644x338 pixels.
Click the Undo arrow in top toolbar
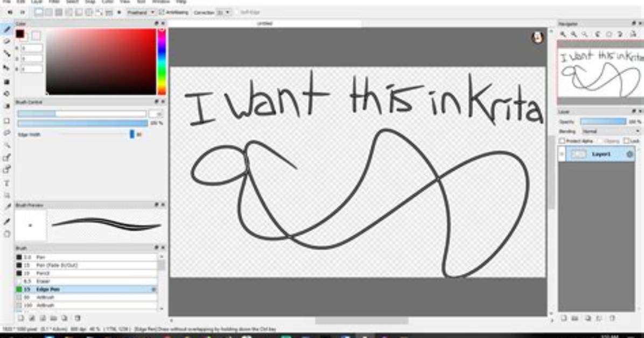pyautogui.click(x=10, y=12)
